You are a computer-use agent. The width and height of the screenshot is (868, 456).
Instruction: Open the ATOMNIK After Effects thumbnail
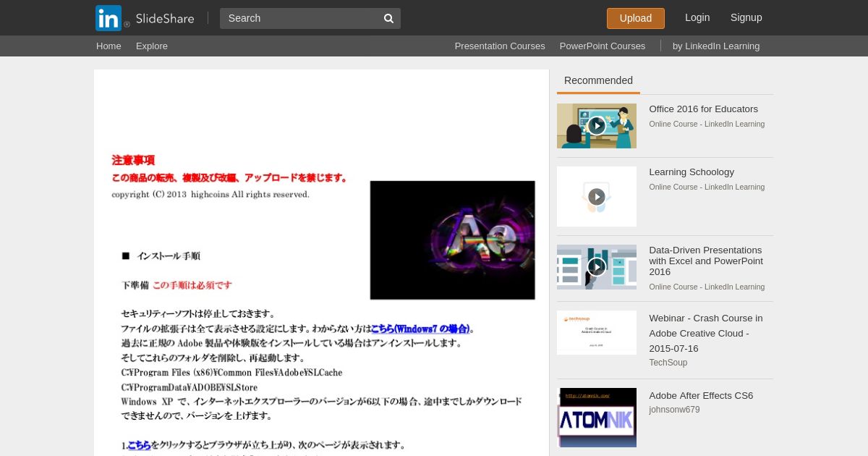[597, 418]
